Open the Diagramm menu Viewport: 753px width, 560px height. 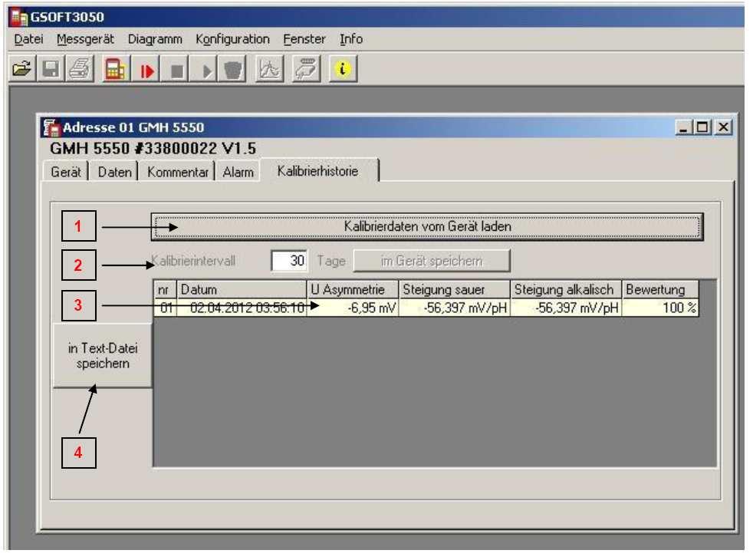pos(155,39)
